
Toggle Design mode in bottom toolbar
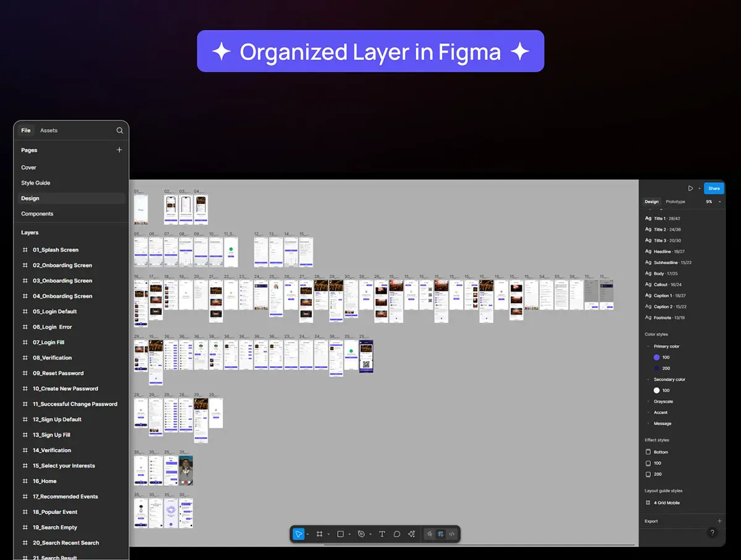441,534
